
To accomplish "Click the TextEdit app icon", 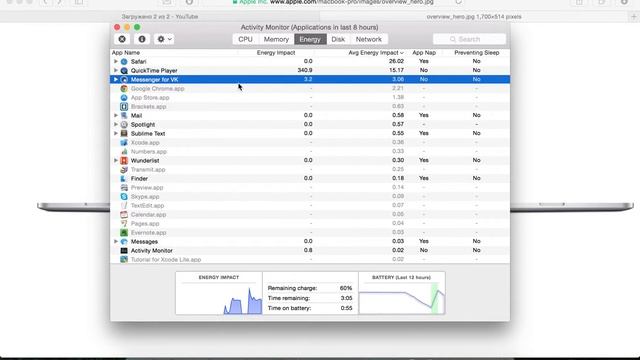I will point(124,205).
